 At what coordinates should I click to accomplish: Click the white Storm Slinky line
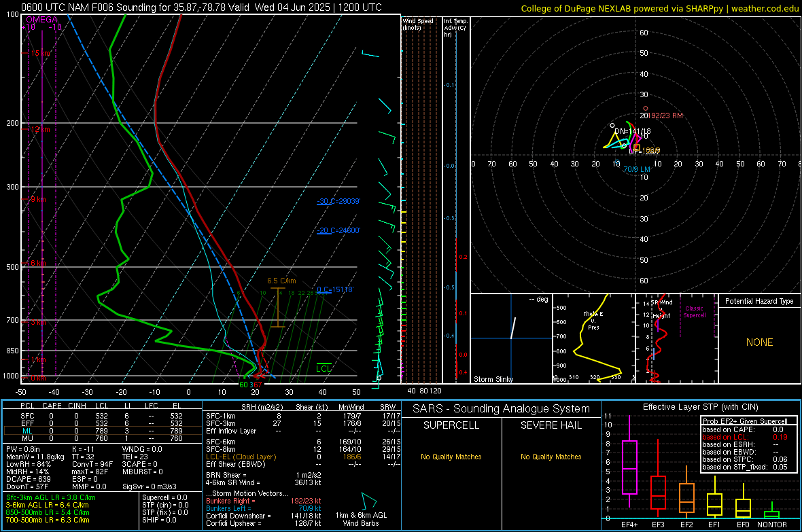(x=513, y=328)
